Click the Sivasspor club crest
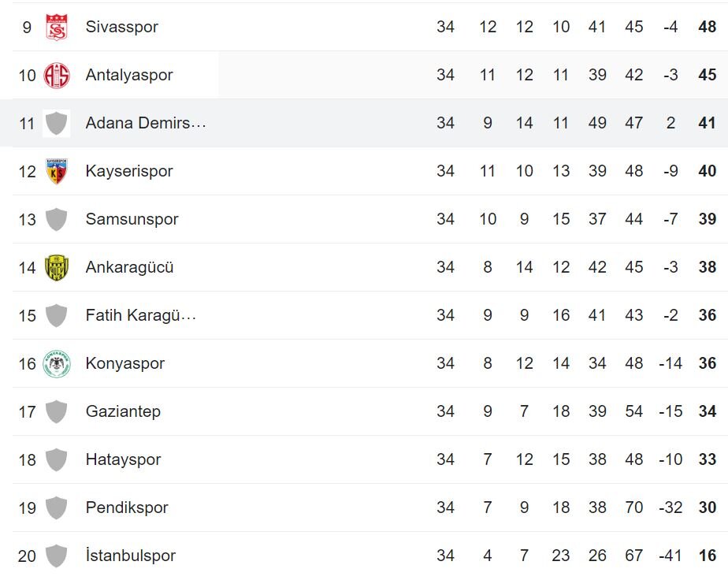 [x=56, y=28]
